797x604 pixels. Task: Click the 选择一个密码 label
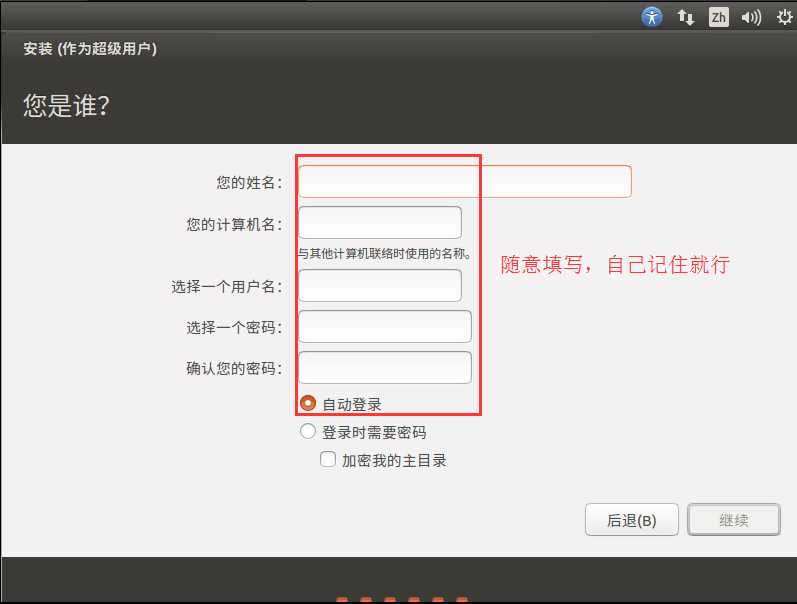(x=234, y=327)
